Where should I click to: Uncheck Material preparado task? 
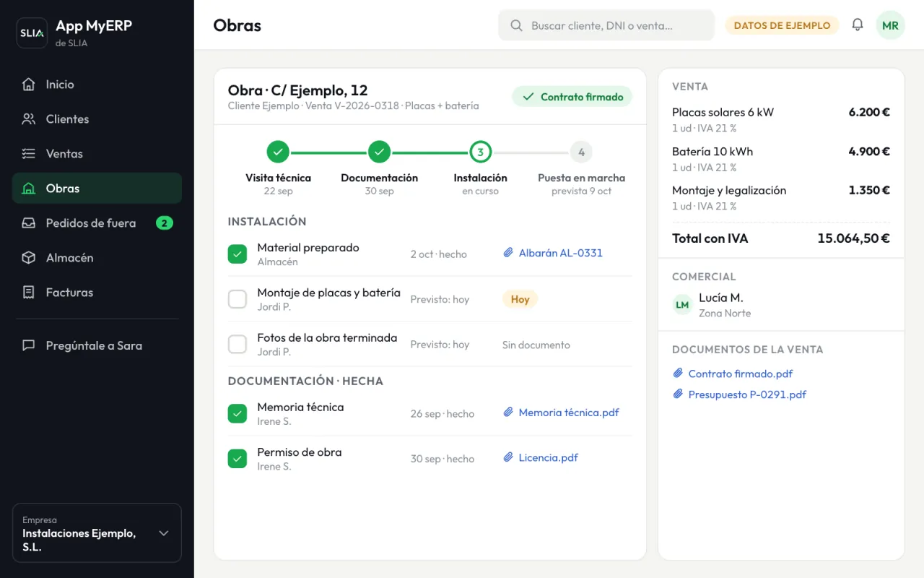(x=237, y=254)
